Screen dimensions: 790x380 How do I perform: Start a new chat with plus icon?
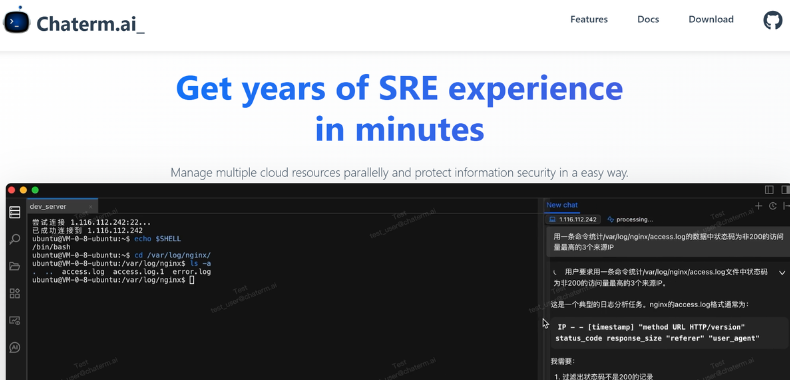pos(758,206)
